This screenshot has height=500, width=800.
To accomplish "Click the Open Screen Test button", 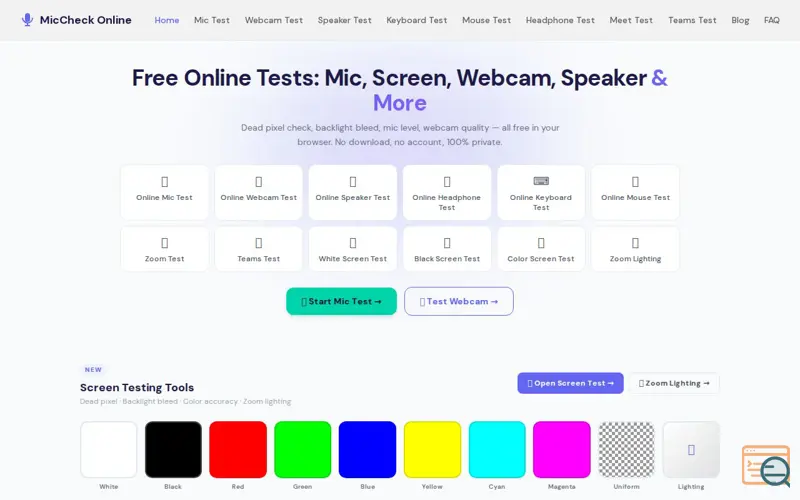I will [570, 383].
